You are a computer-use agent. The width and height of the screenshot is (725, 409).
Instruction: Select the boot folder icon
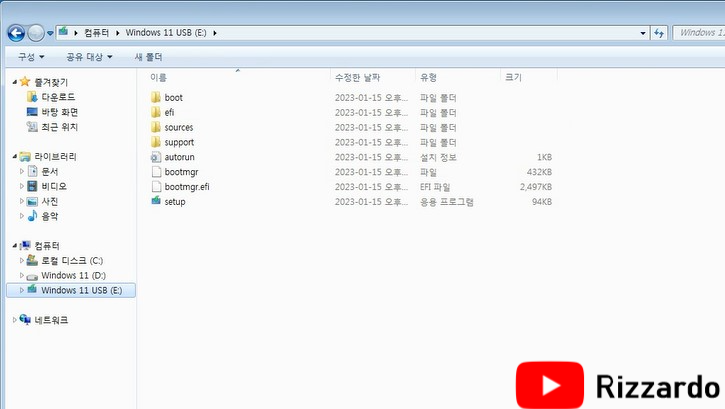156,97
